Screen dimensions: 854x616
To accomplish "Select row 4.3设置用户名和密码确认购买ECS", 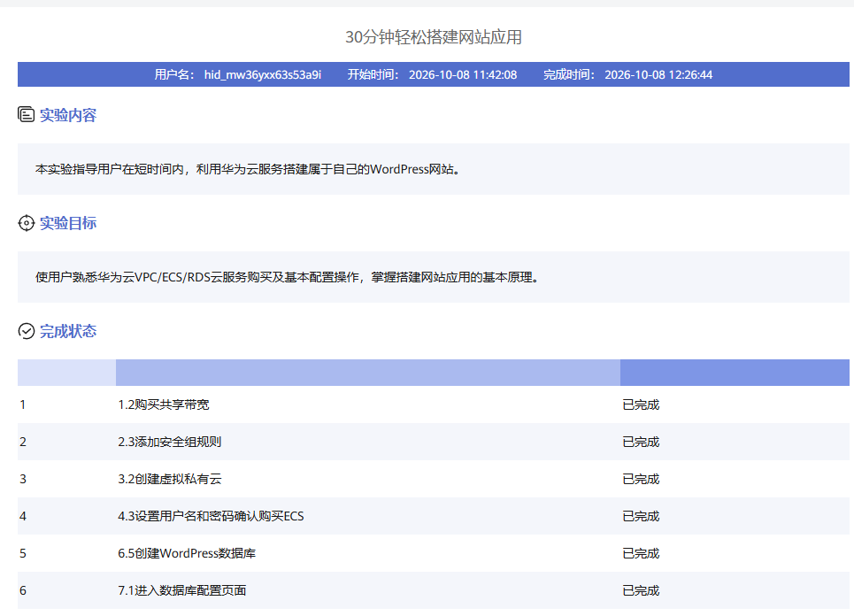I will pyautogui.click(x=434, y=516).
